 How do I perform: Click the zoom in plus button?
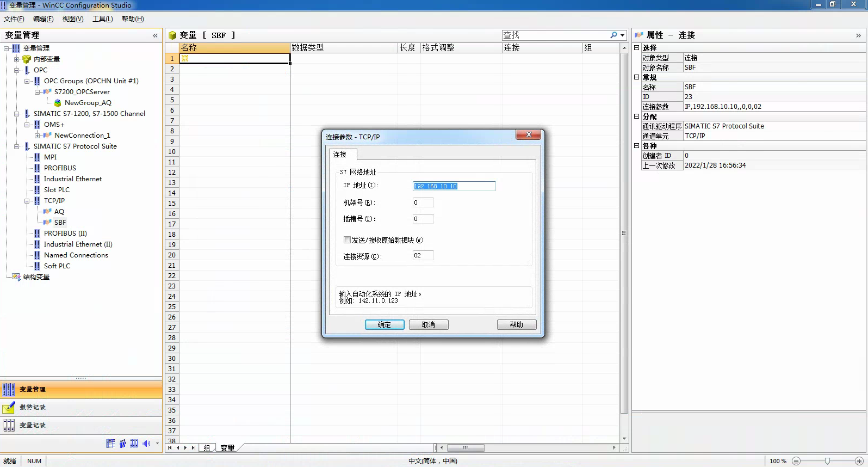(859, 461)
